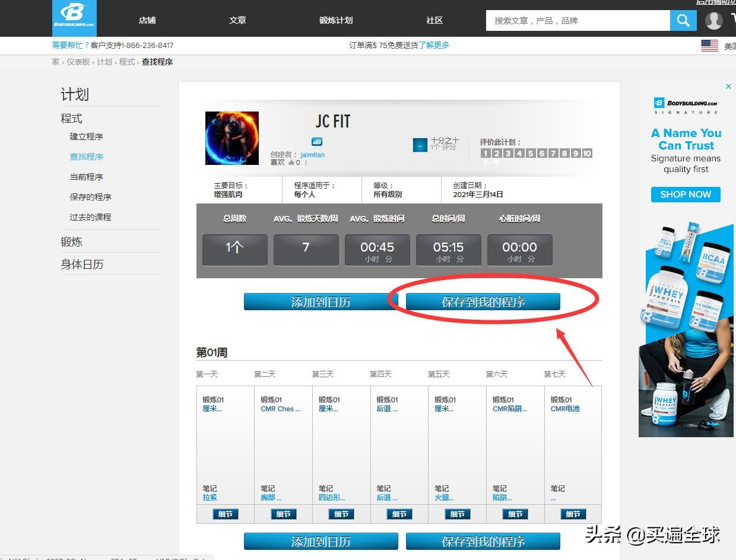This screenshot has width=736, height=560.
Task: Select rating 10 on 评价此计划 scale
Action: point(587,152)
